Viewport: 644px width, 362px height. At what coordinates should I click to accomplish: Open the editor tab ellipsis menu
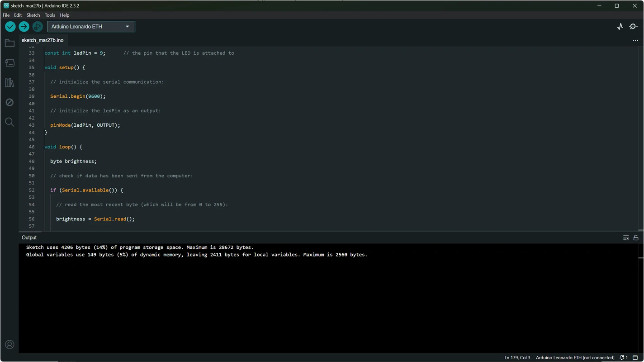(x=635, y=40)
